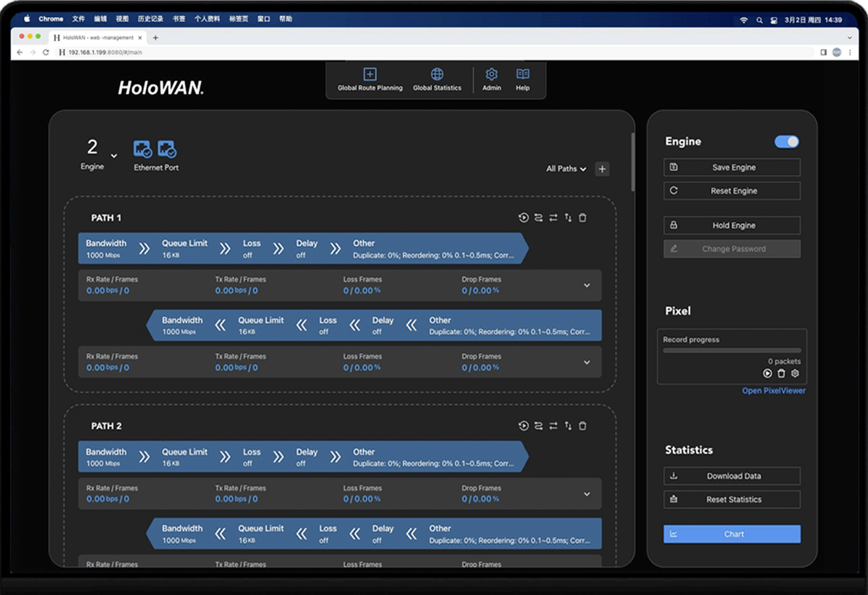Click the Spotlight search icon
Viewport: 868px width, 595px height.
[759, 20]
